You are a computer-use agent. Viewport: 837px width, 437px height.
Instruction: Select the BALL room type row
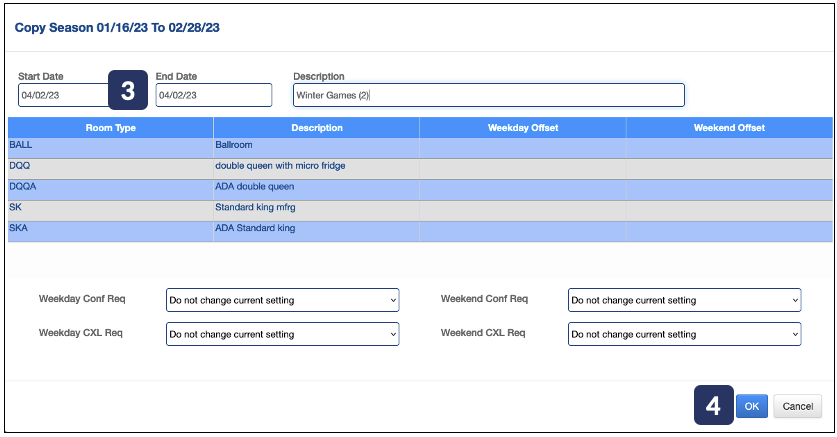coord(110,147)
